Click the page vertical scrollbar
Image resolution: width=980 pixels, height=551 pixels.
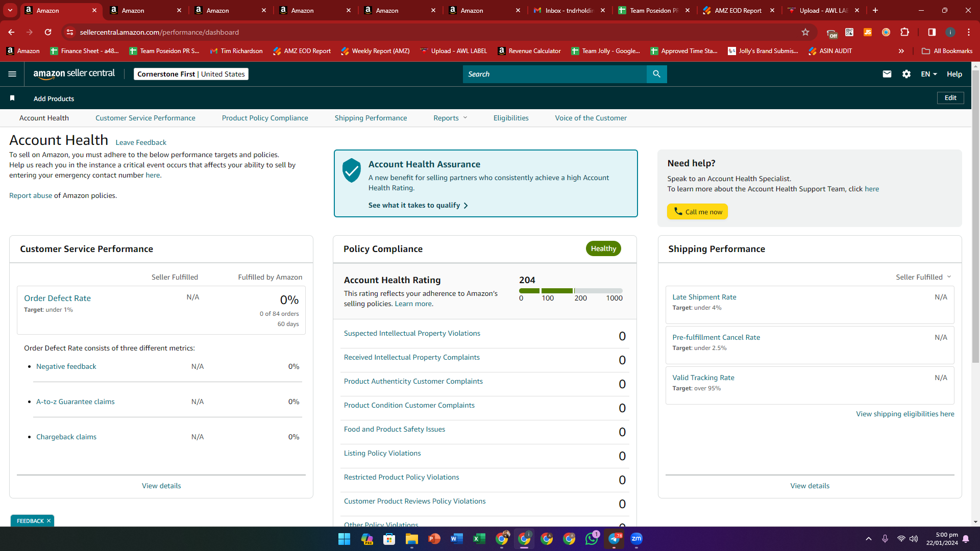975,216
